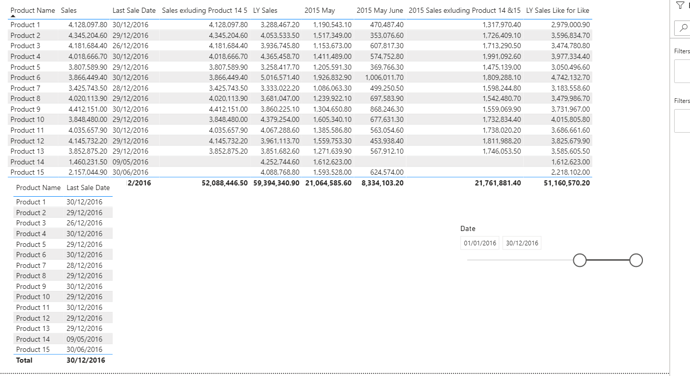
Task: Click Sales value 1,460,231.50 for Product 14
Action: pyautogui.click(x=88, y=162)
